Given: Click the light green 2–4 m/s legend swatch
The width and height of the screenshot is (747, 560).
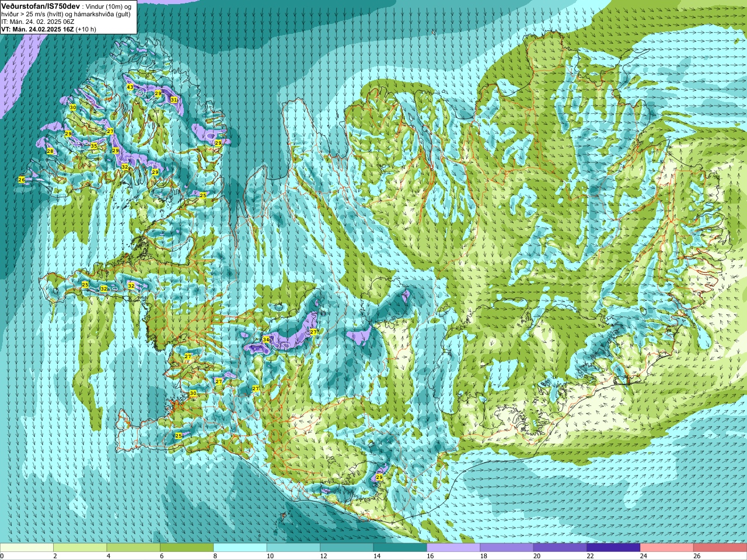Looking at the screenshot, I should 80,548.
